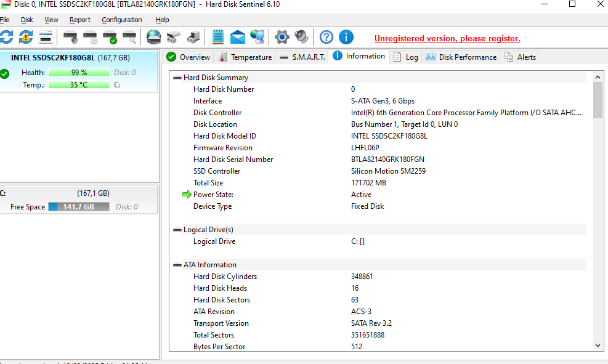The width and height of the screenshot is (608, 364).
Task: Click the envelope email icon
Action: point(237,37)
